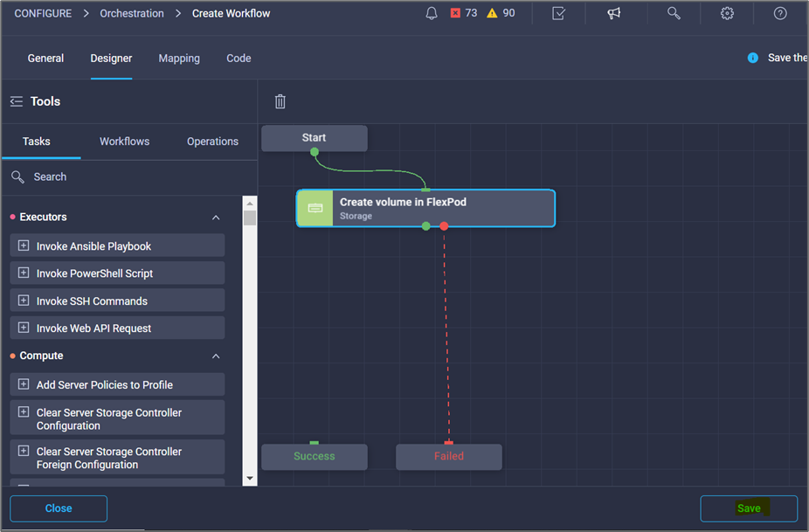Collapse the Compute section
Viewport: 809px width, 532px height.
[216, 356]
